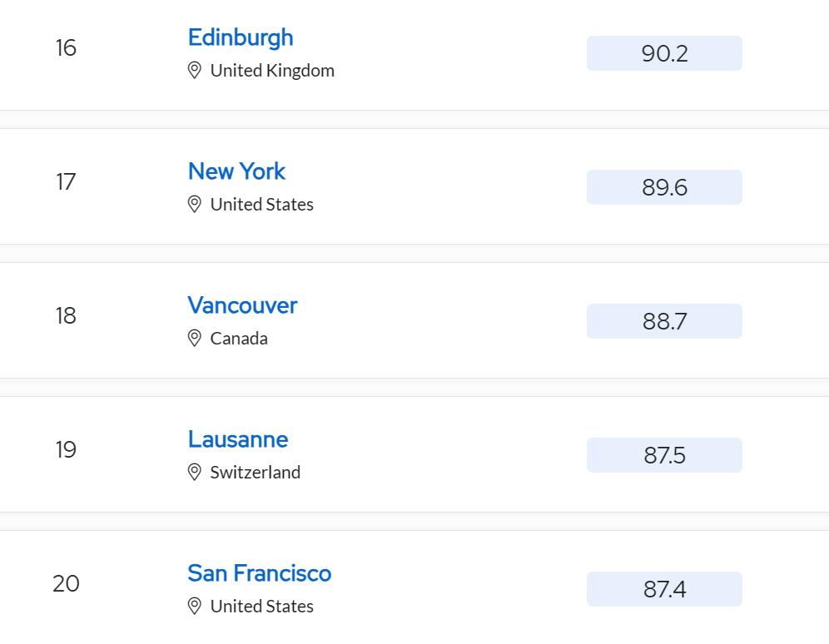Viewport: 829px width, 644px height.
Task: Click rank number 17
Action: pos(66,182)
